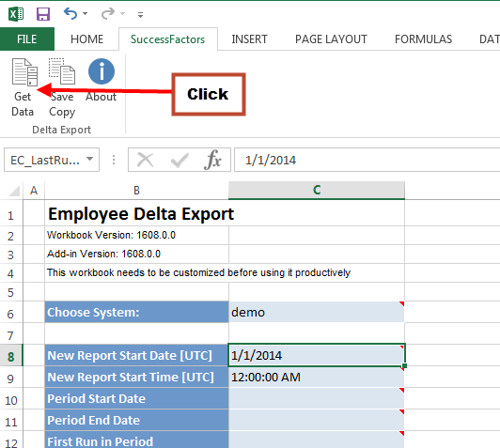Click the '12:00:00 AM' time cell
Viewport: 500px width, 448px height.
[x=317, y=377]
